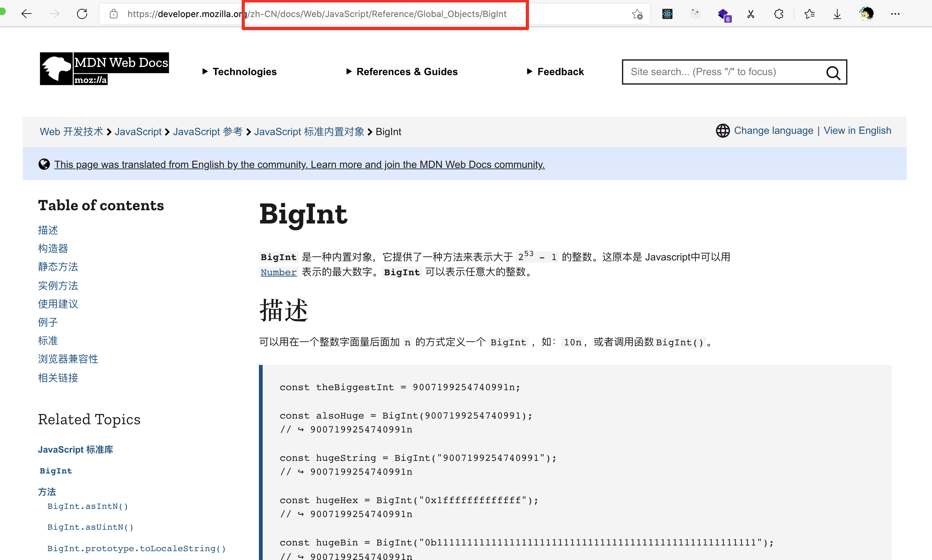Jump to 构造器 section in contents
This screenshot has height=560, width=932.
pos(53,248)
